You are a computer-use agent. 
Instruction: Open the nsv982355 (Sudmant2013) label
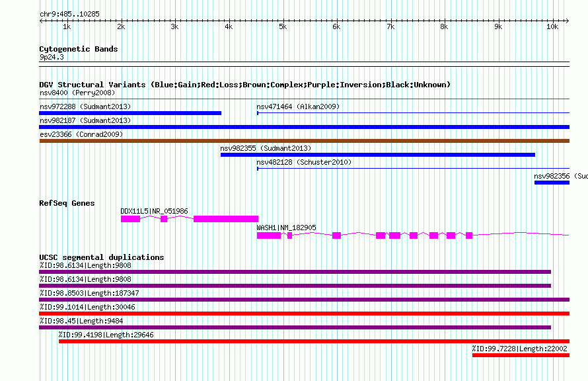[x=266, y=148]
